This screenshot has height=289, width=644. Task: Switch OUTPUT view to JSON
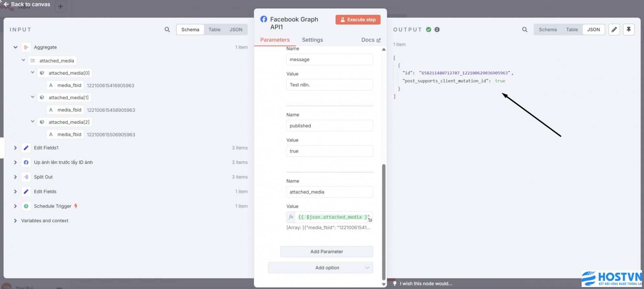click(x=594, y=30)
